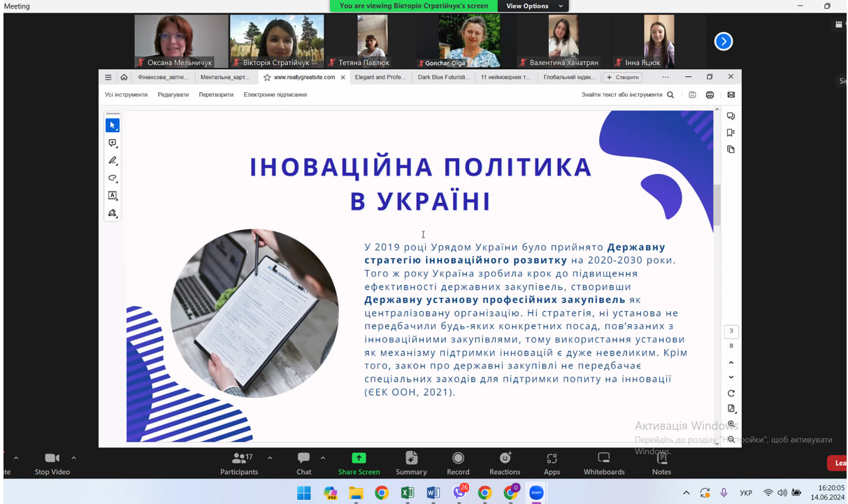Expand the caret next to Participants

[270, 459]
